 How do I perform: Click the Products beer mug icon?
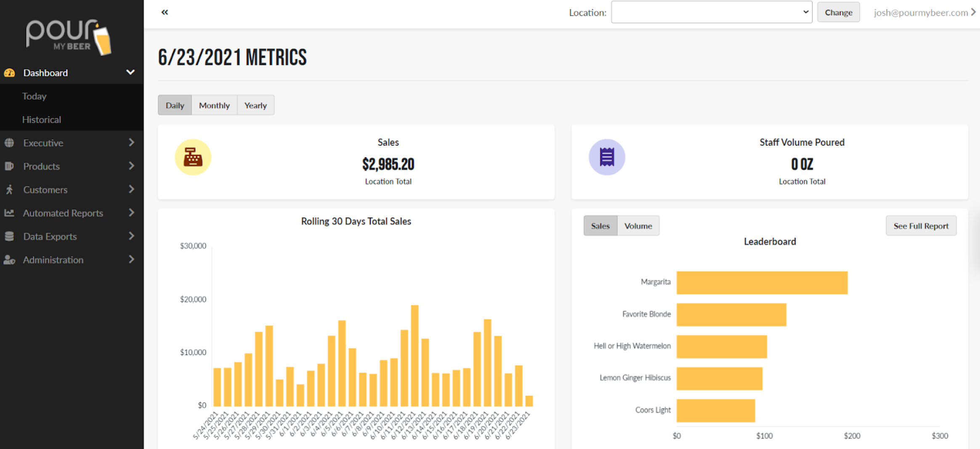[x=9, y=166]
